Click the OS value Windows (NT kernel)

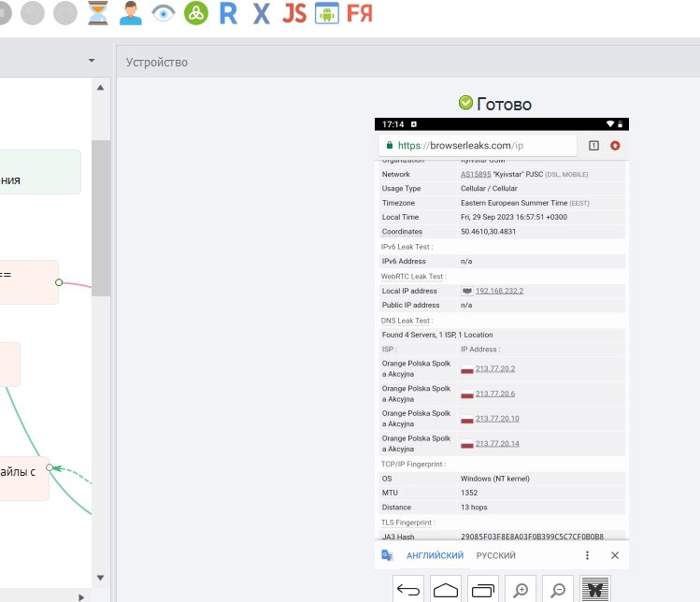point(495,479)
